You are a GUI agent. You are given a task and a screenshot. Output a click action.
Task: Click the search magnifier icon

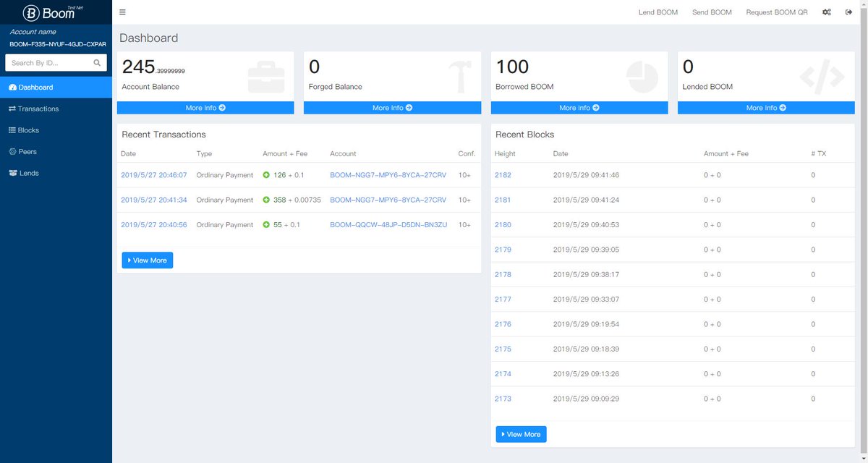coord(97,63)
